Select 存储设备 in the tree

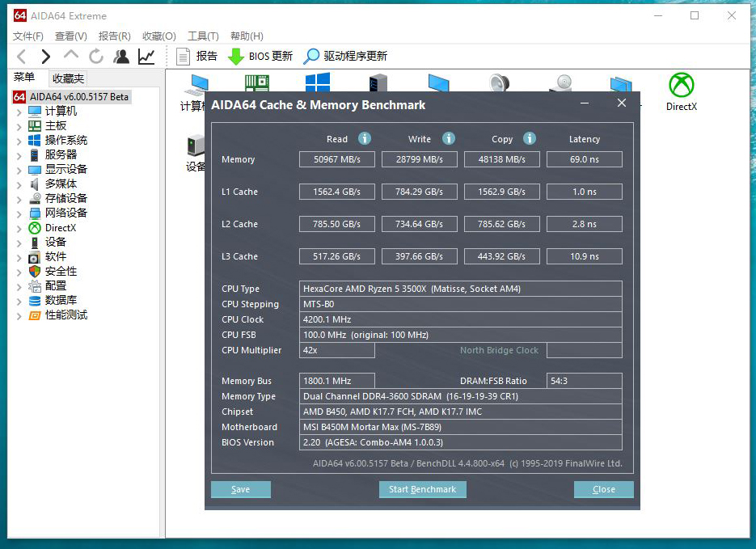(x=65, y=198)
